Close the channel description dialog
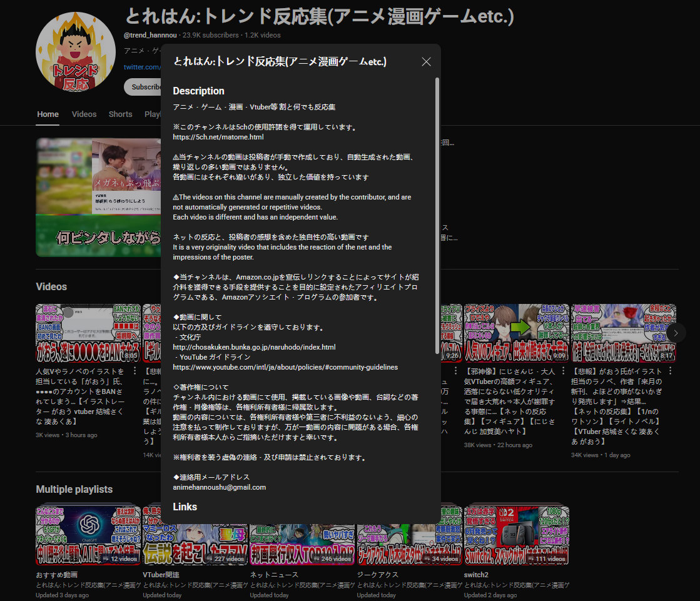700x601 pixels. [427, 62]
